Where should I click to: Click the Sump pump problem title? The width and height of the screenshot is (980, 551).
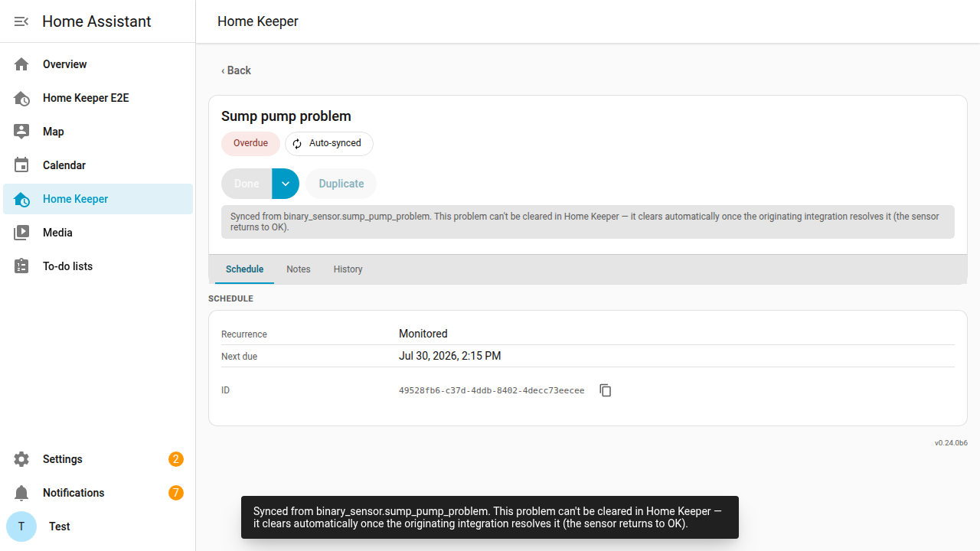(286, 116)
